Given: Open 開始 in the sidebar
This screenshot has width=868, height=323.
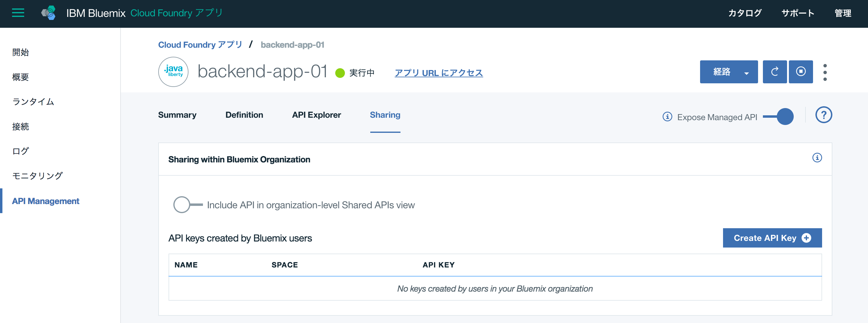Looking at the screenshot, I should [21, 52].
